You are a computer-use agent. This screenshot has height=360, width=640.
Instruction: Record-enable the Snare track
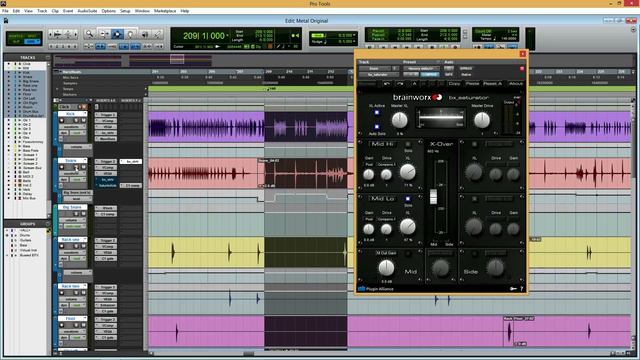click(62, 167)
